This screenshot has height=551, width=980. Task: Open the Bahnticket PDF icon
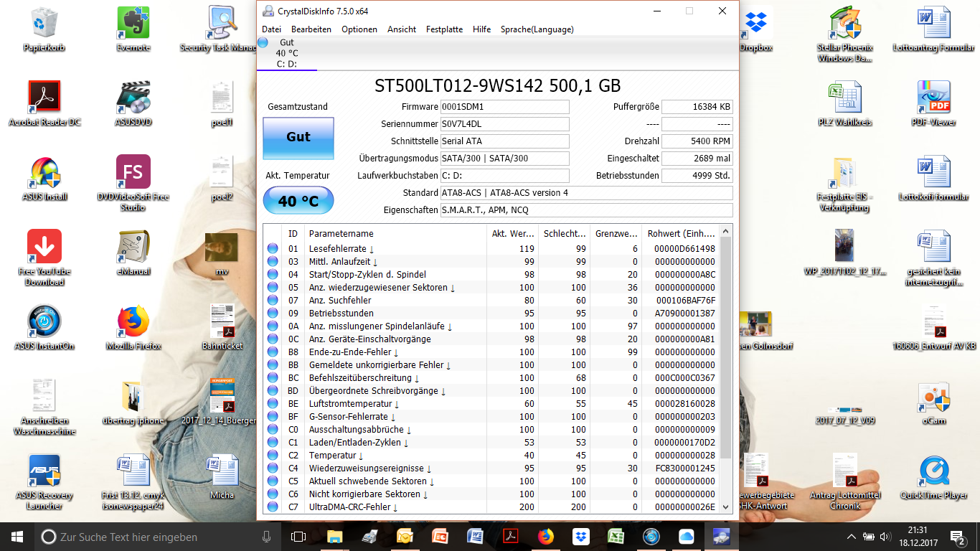(222, 327)
